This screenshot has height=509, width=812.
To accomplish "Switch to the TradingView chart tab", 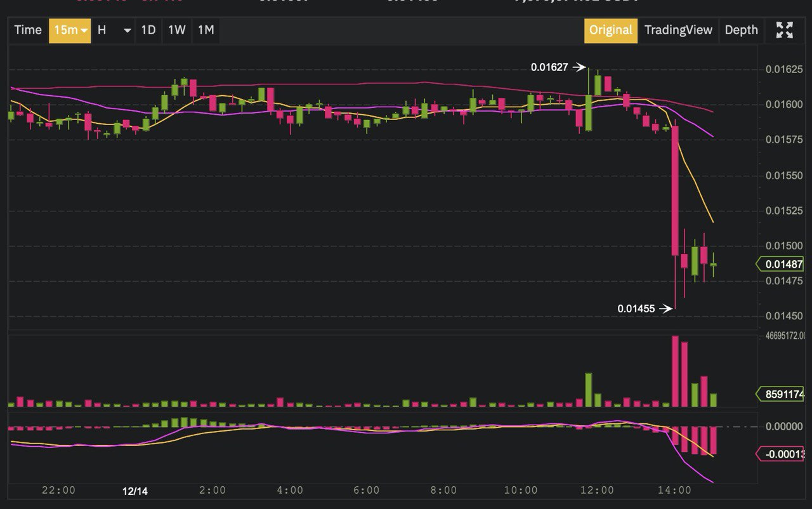I will [x=678, y=30].
